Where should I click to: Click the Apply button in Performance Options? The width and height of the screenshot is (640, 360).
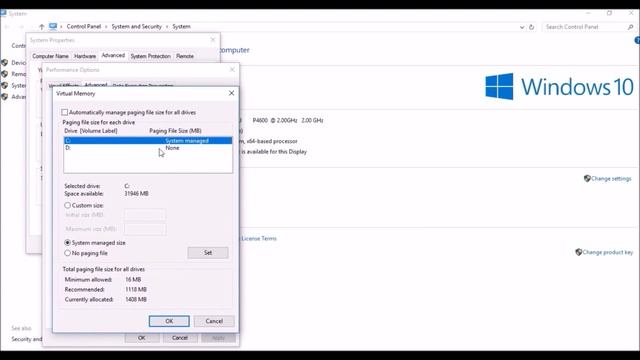(218, 338)
